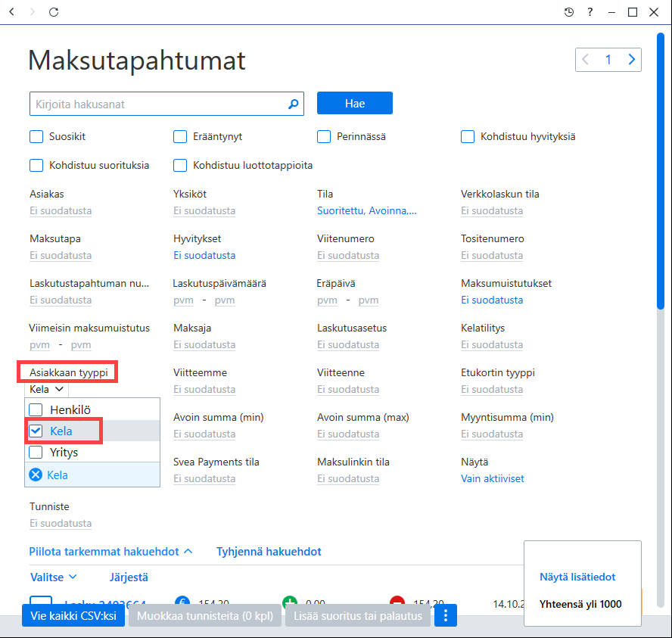Open Yksiköt filter Ei suodatusta
Screen dimensions: 672x638
pos(204,211)
